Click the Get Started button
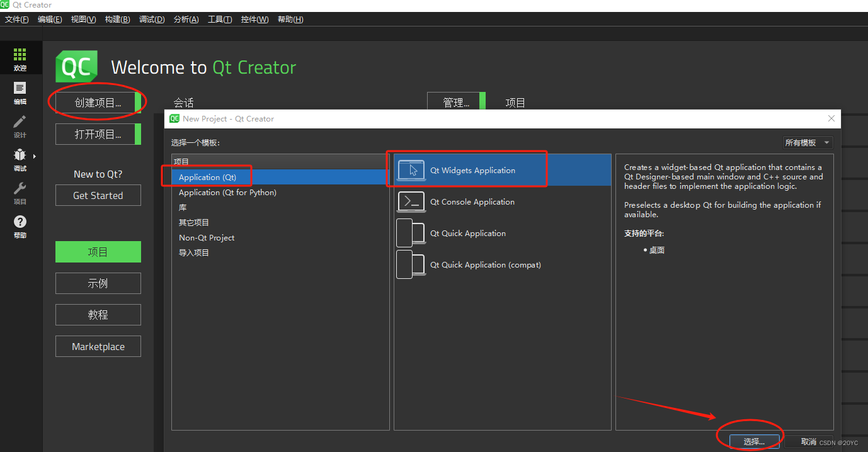Viewport: 868px width, 452px height. point(98,195)
